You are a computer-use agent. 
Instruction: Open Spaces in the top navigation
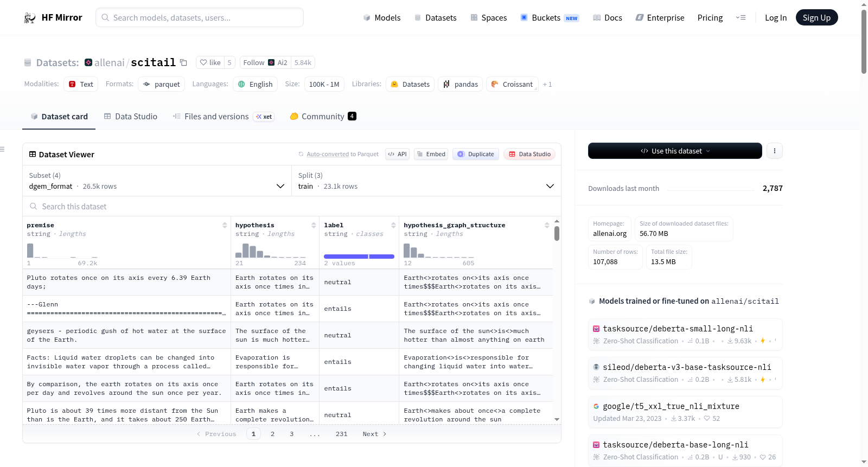point(489,18)
